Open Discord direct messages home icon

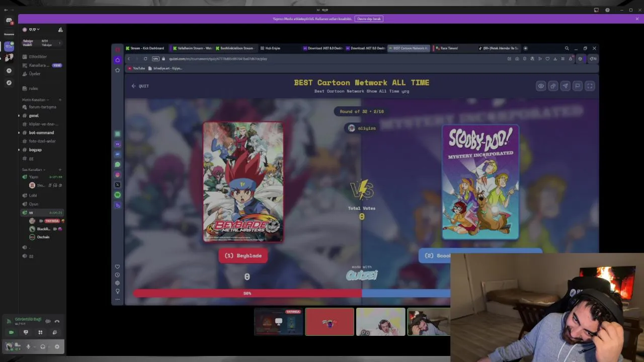coord(9,21)
